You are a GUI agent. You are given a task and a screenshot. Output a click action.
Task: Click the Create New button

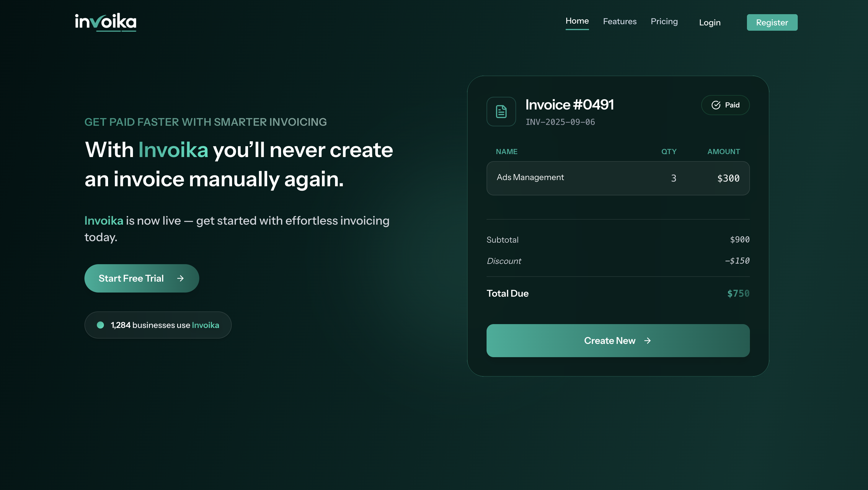pos(618,341)
